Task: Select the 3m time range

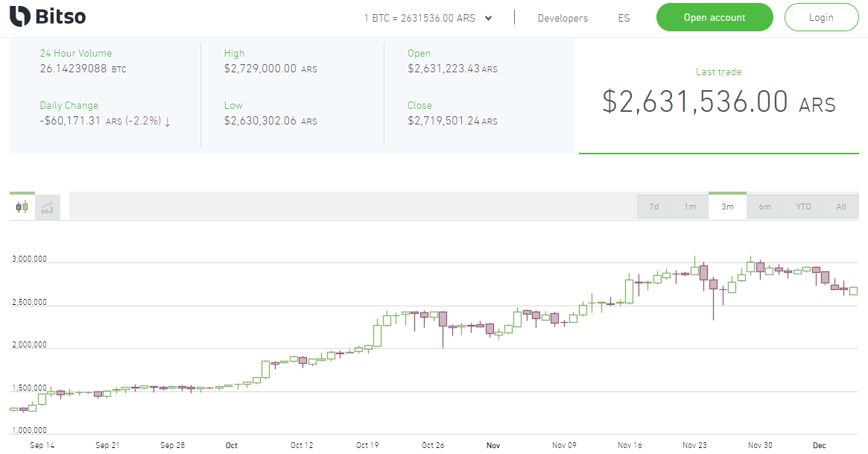Action: tap(727, 206)
